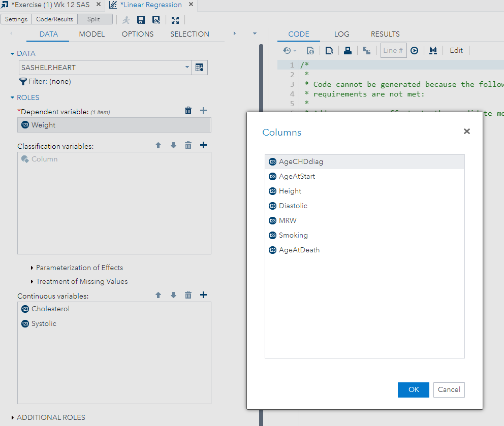Click the Save task icon
This screenshot has width=504, height=426.
(x=141, y=20)
